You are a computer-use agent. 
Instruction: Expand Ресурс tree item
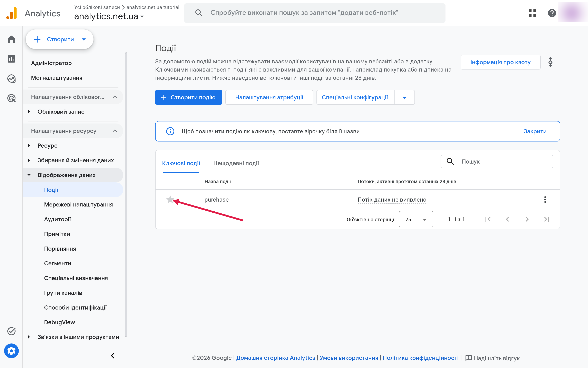point(29,146)
